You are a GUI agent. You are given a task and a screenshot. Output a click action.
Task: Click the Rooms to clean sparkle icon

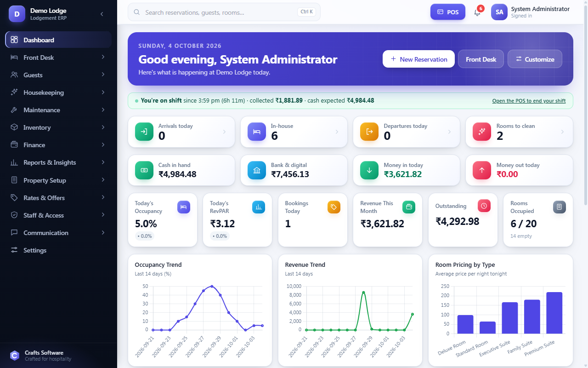coord(482,132)
